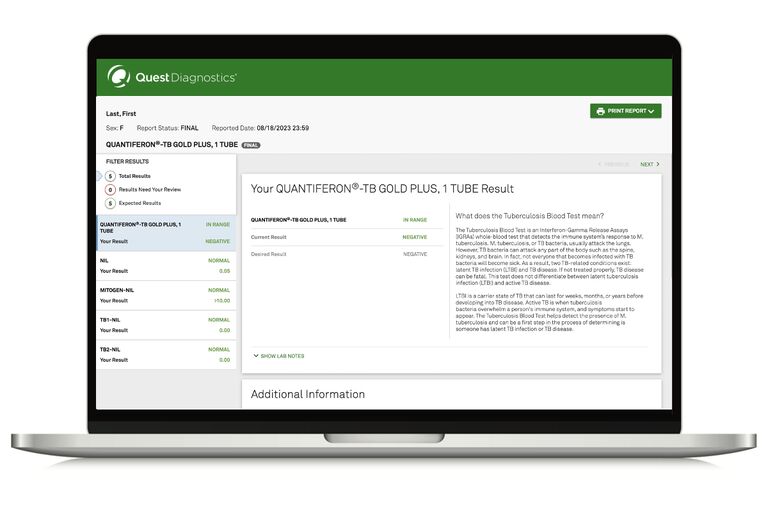The image size is (768, 512).
Task: Click the Total Results count badge
Action: click(110, 176)
